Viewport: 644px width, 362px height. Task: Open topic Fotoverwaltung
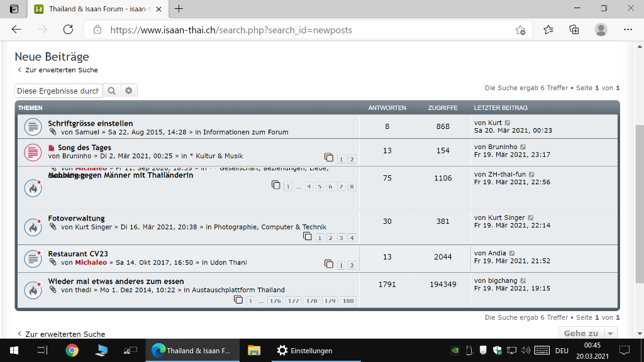pos(76,218)
